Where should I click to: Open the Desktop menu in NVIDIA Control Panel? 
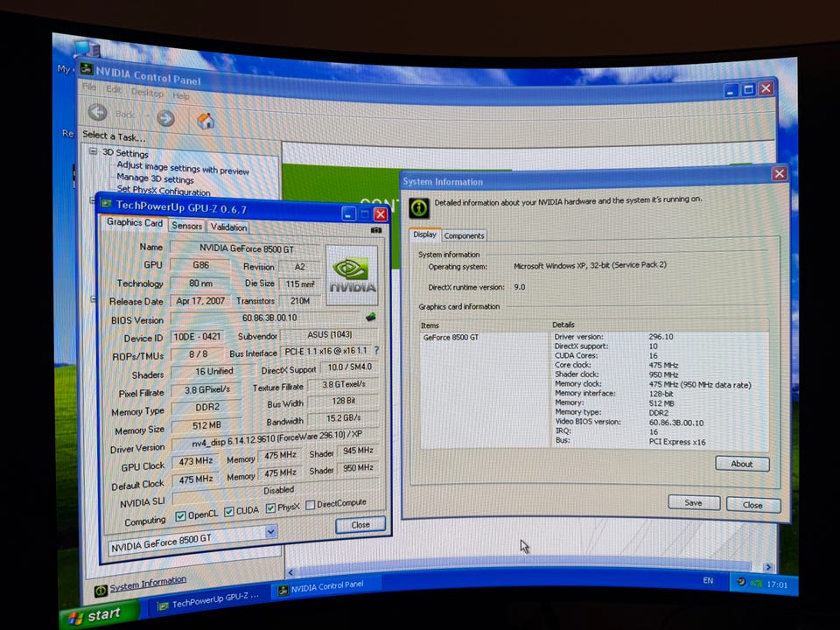147,93
